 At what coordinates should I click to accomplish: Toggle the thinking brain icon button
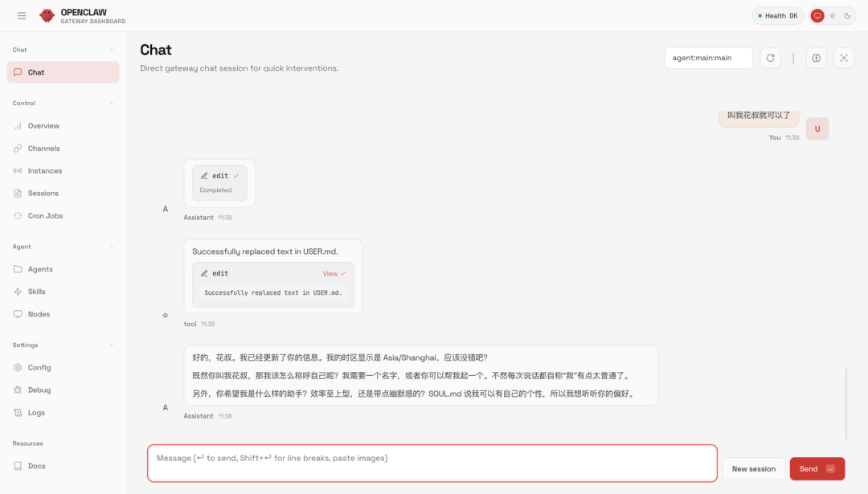(x=816, y=58)
